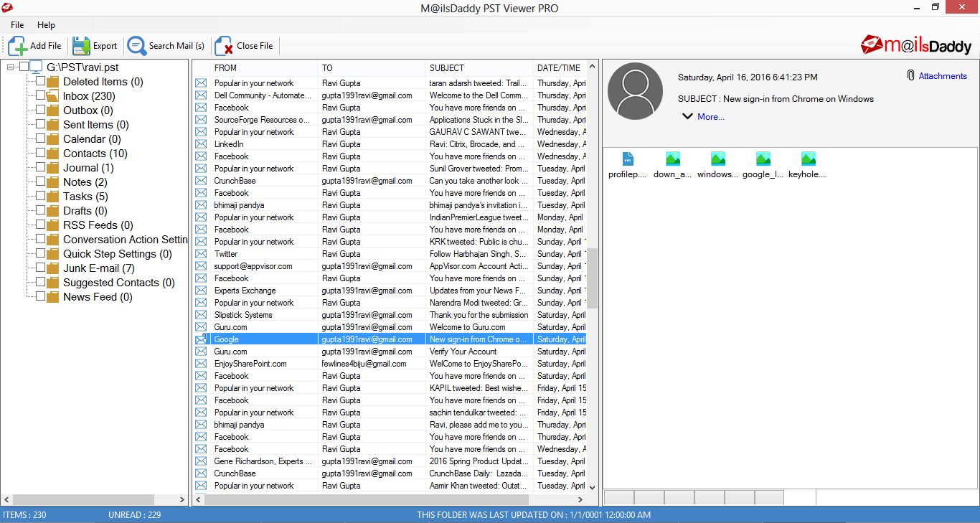Check the Deleted Items checkbox

40,82
